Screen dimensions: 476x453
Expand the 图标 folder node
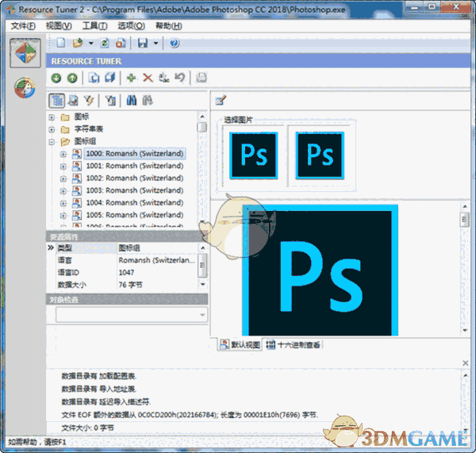coord(52,117)
